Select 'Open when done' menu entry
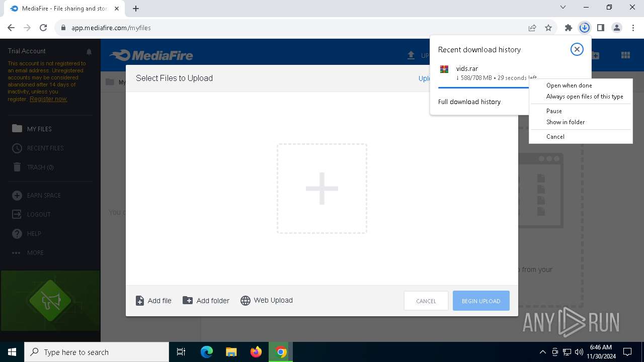 pyautogui.click(x=581, y=85)
